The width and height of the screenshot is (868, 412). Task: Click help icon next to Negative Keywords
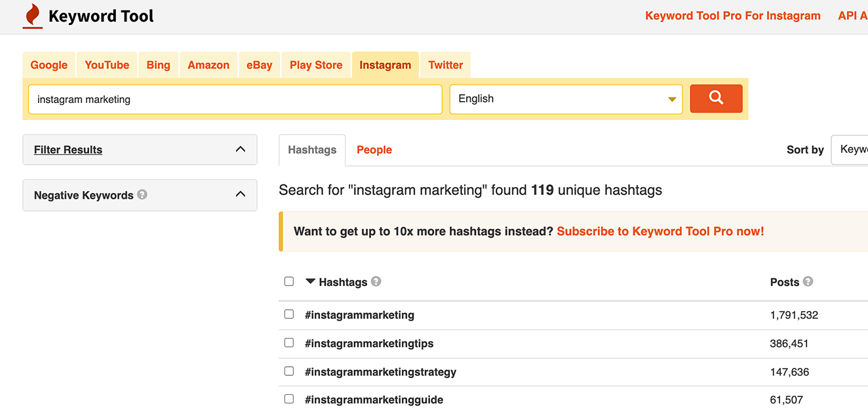142,194
